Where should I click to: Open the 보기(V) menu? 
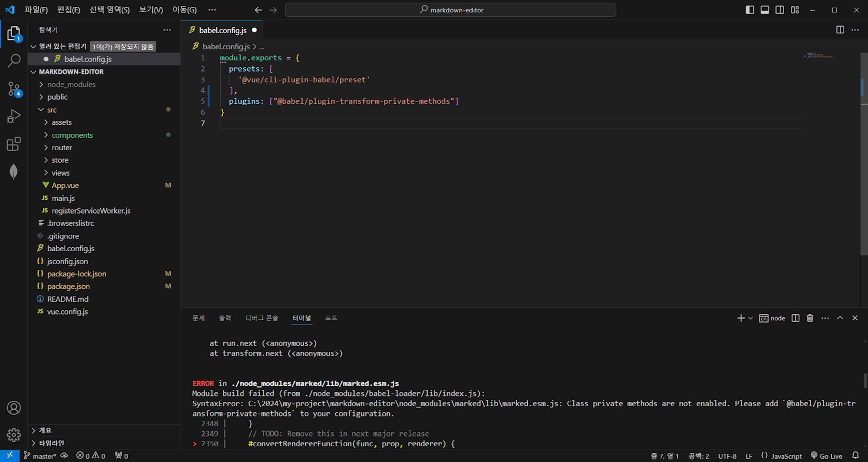[x=150, y=10]
